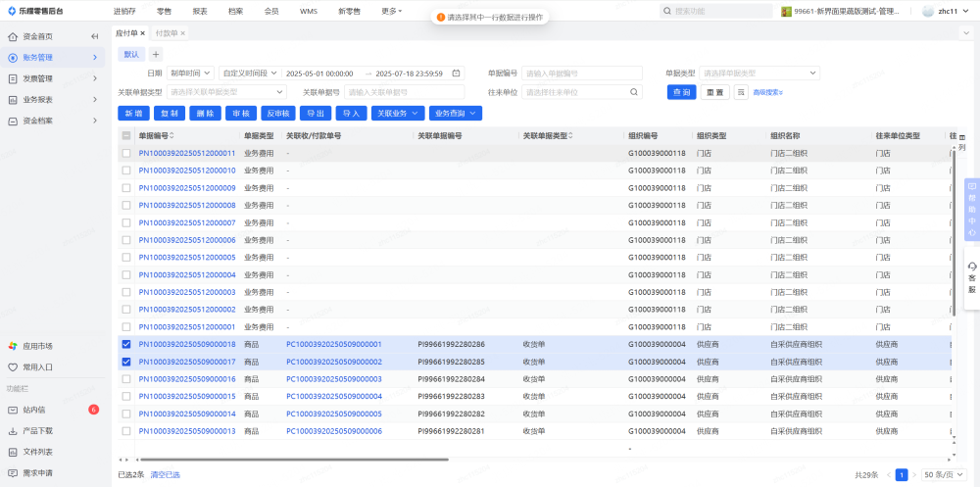Click the magnifier icon in 往来单位 field
Image resolution: width=980 pixels, height=487 pixels.
[635, 92]
